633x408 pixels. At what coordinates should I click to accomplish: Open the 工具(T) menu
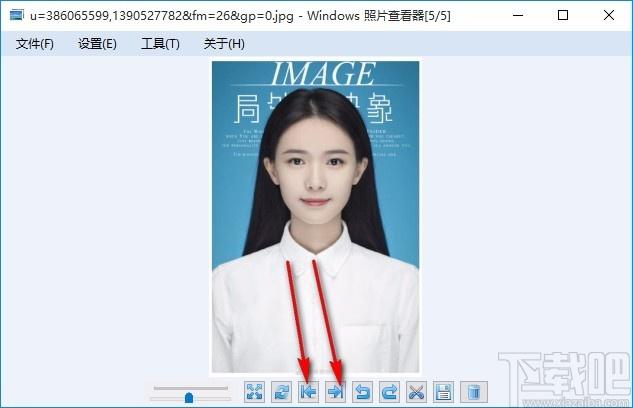pos(160,44)
